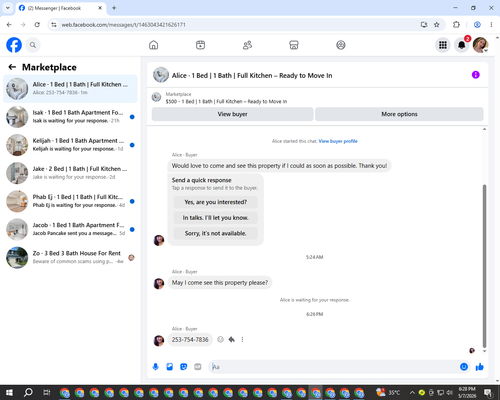Go back from Marketplace chats list
The width and height of the screenshot is (500, 400).
(x=12, y=67)
